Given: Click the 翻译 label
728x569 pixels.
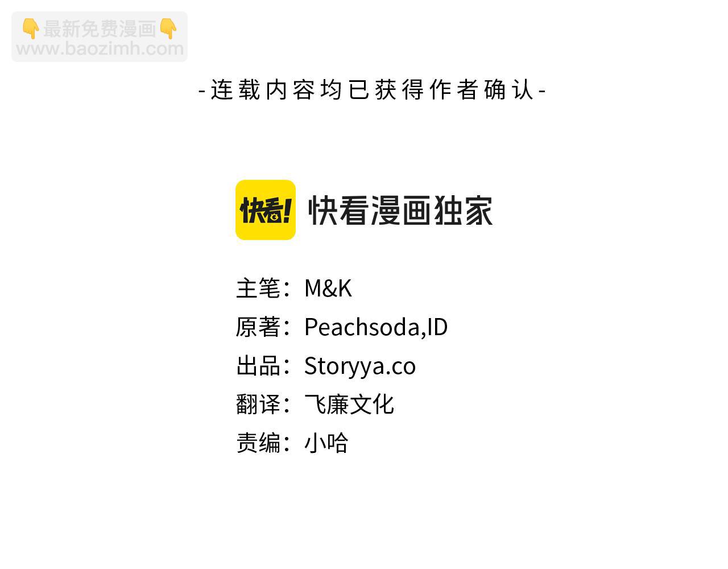Looking at the screenshot, I should 259,404.
